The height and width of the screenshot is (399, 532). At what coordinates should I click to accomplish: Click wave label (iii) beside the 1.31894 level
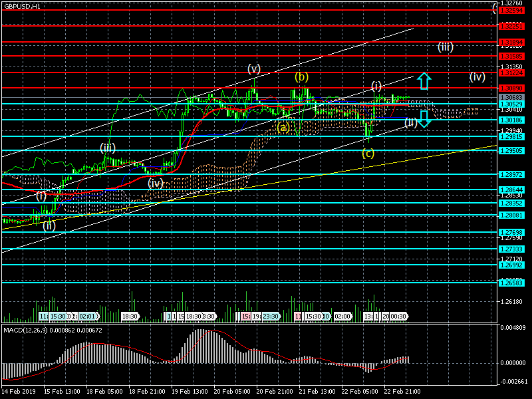[446, 47]
